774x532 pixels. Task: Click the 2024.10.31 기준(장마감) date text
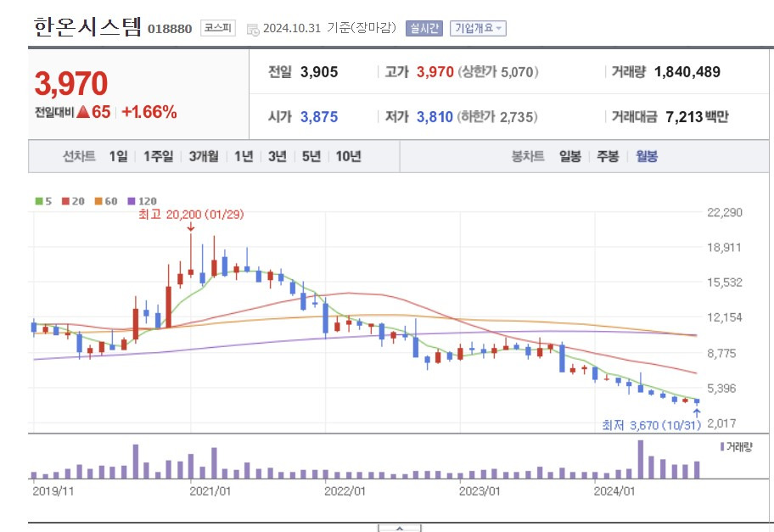tap(330, 28)
